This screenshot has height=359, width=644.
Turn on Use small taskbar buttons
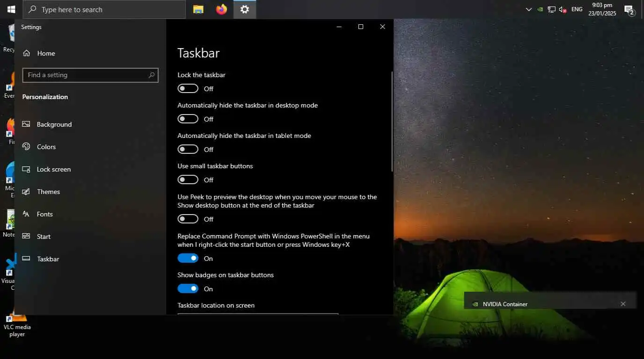coord(188,179)
